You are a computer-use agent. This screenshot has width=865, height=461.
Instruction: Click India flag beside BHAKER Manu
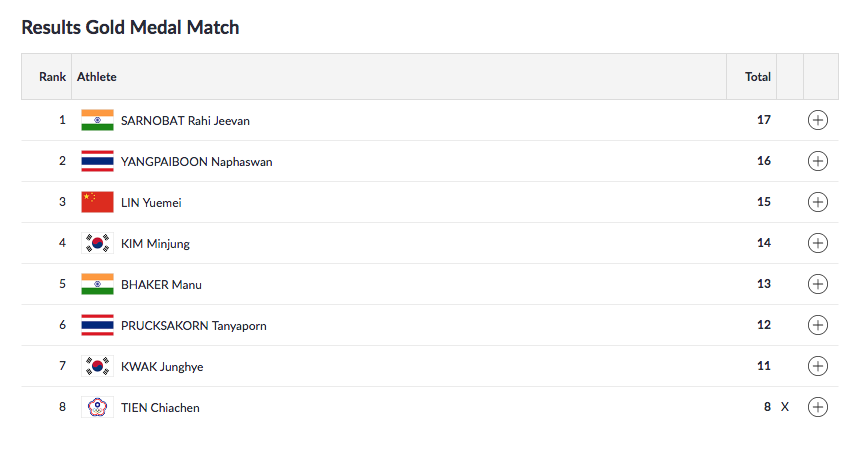[x=97, y=284]
